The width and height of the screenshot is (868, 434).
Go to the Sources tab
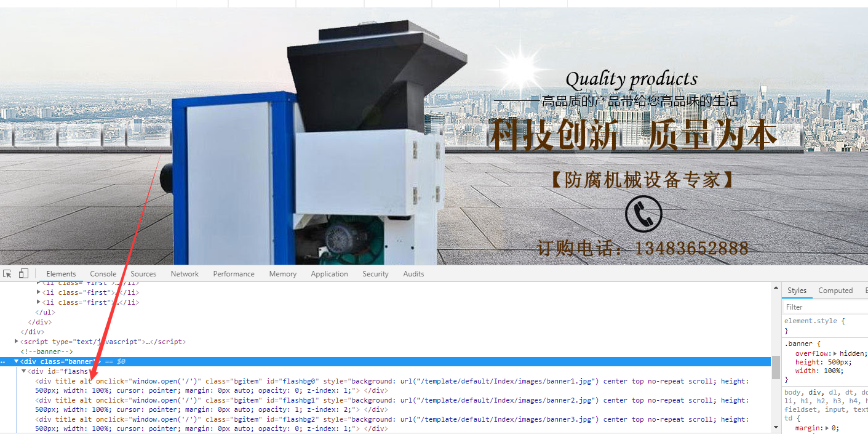coord(143,274)
